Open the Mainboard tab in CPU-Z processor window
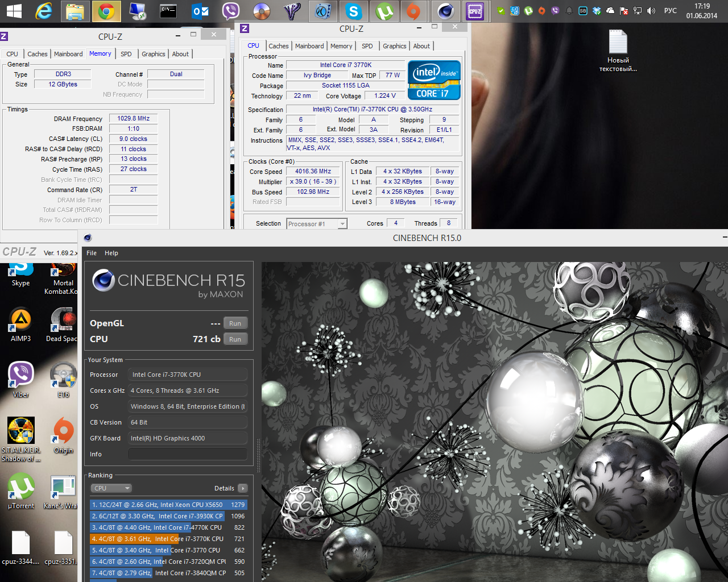This screenshot has width=728, height=582. click(x=309, y=46)
